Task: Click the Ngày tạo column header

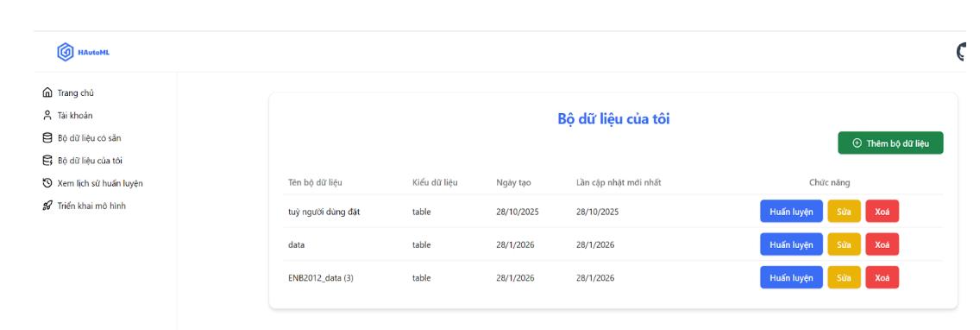Action: tap(514, 183)
